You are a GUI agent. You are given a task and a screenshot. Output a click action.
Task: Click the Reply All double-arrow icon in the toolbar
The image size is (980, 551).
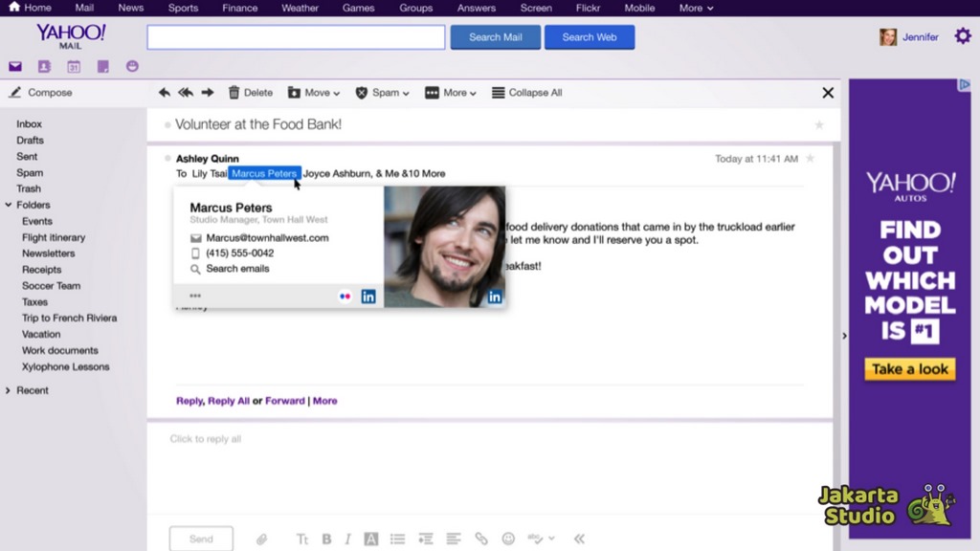[x=186, y=93]
